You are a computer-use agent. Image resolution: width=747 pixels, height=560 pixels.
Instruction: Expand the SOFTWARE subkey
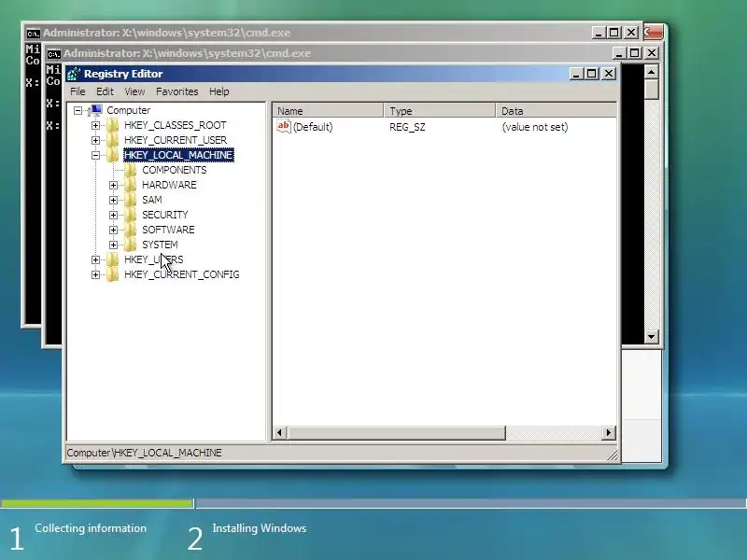(x=113, y=230)
